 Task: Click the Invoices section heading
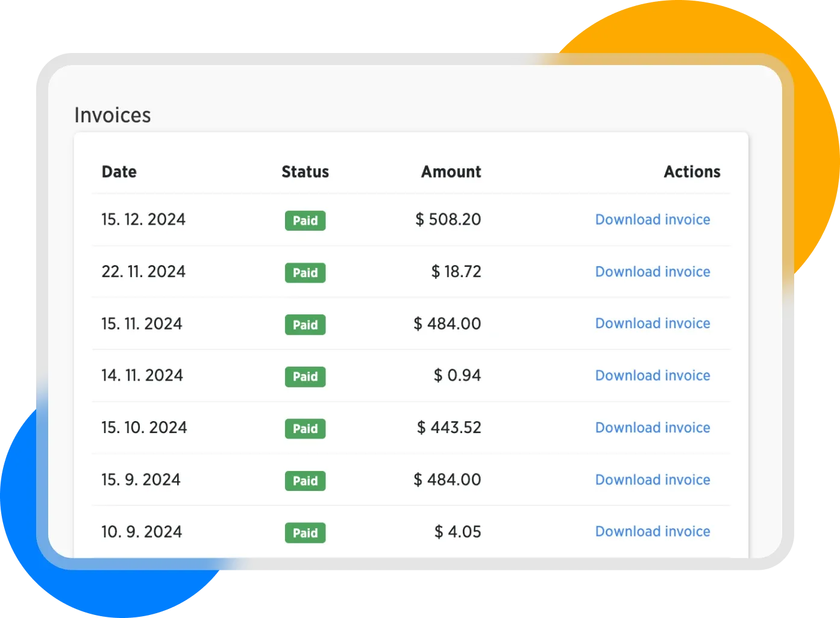[113, 115]
